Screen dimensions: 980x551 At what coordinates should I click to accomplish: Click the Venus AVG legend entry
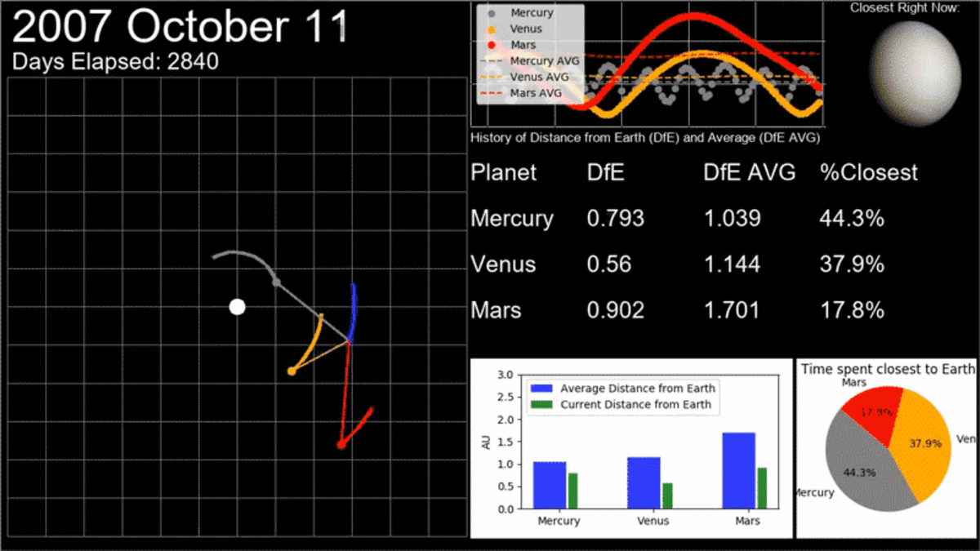point(537,78)
